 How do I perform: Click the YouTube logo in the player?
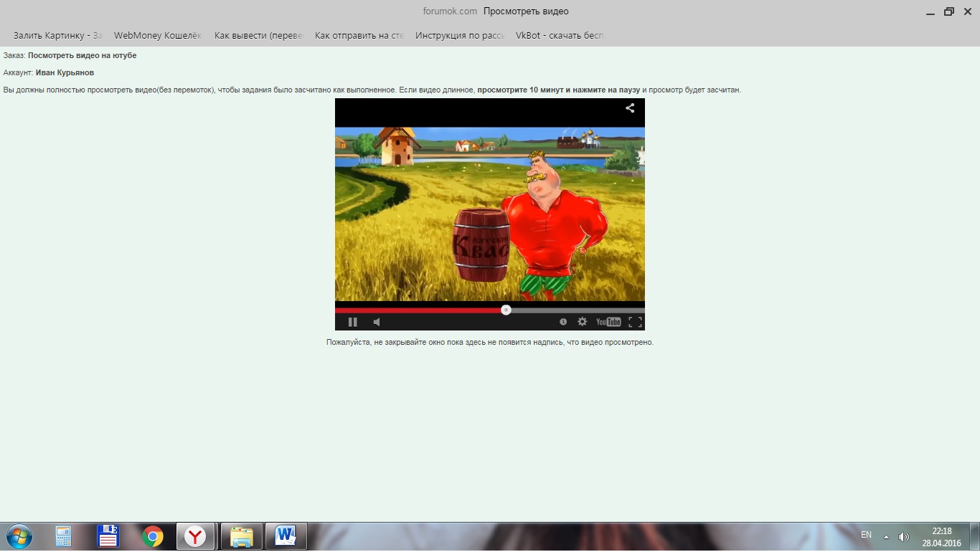(608, 322)
